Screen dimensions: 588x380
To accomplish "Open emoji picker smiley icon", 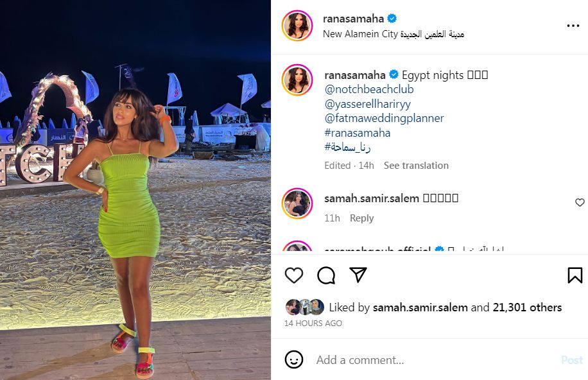I will click(294, 359).
